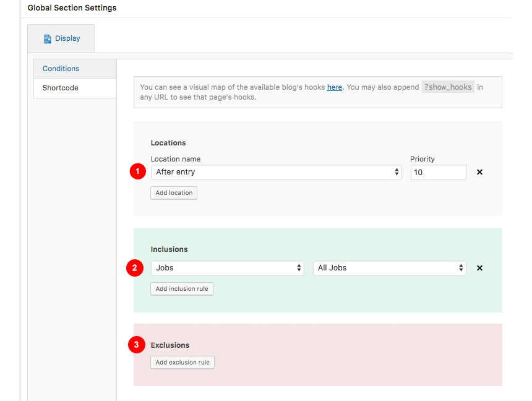Click the Global Section Settings heading

(72, 8)
